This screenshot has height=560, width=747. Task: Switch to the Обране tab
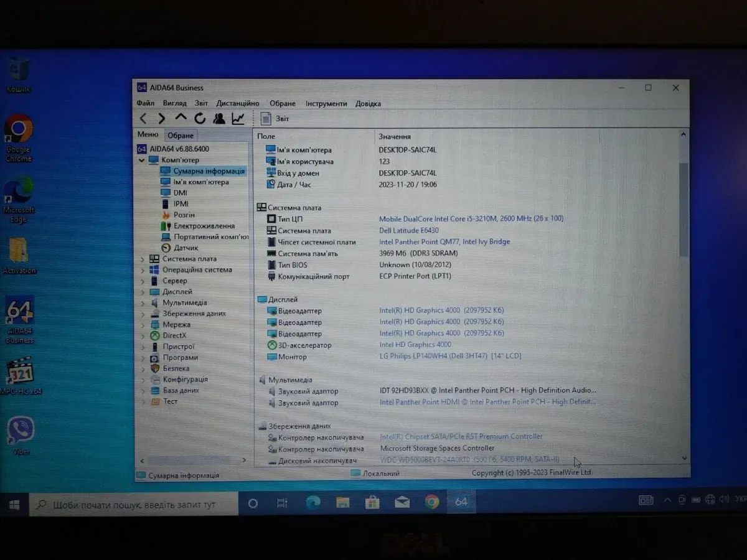click(x=181, y=135)
